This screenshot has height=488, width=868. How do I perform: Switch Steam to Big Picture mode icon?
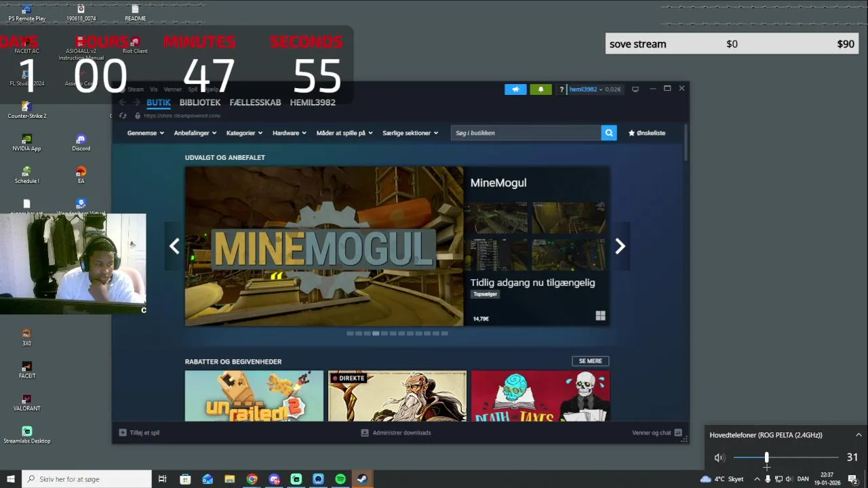click(x=635, y=89)
